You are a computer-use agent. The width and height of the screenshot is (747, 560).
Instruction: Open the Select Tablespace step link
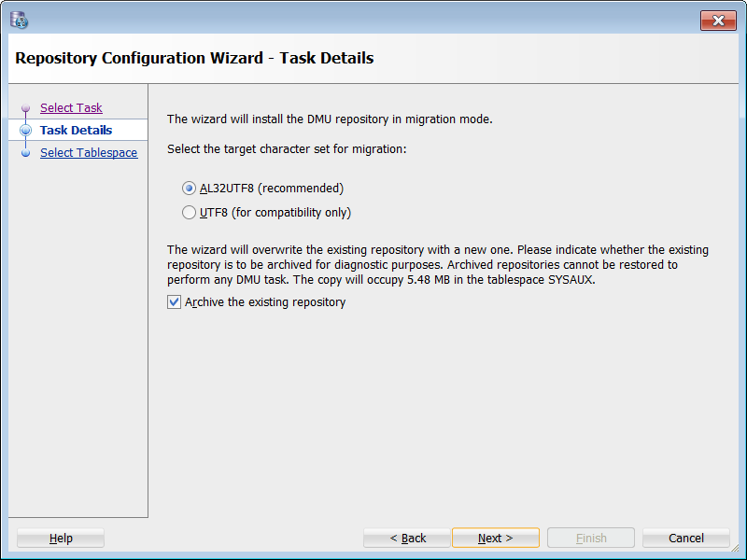[89, 152]
